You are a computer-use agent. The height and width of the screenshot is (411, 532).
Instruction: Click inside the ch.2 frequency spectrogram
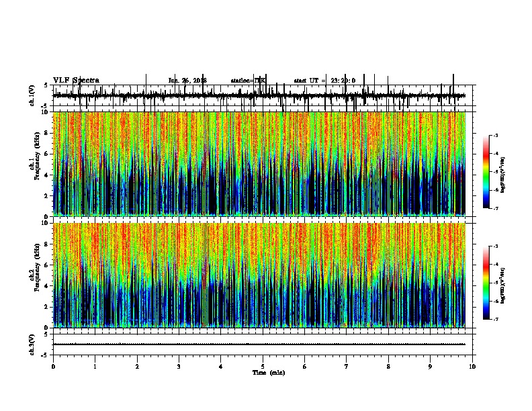tap(259, 275)
